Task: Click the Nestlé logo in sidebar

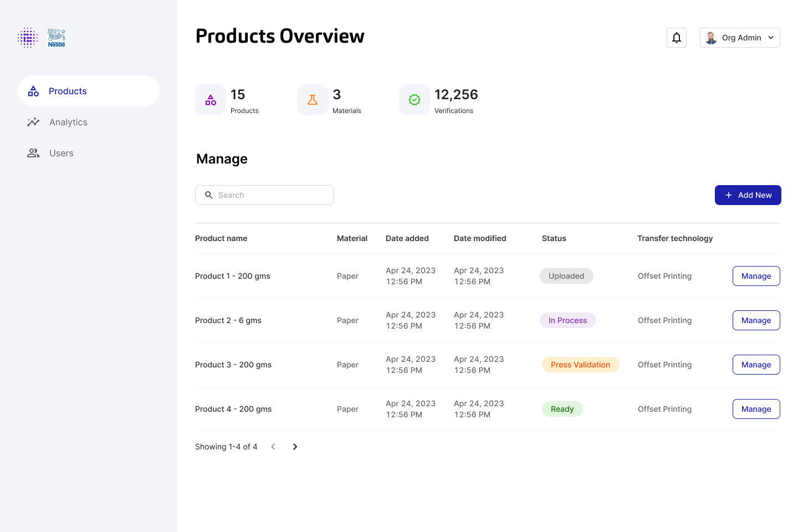Action: pyautogui.click(x=57, y=38)
